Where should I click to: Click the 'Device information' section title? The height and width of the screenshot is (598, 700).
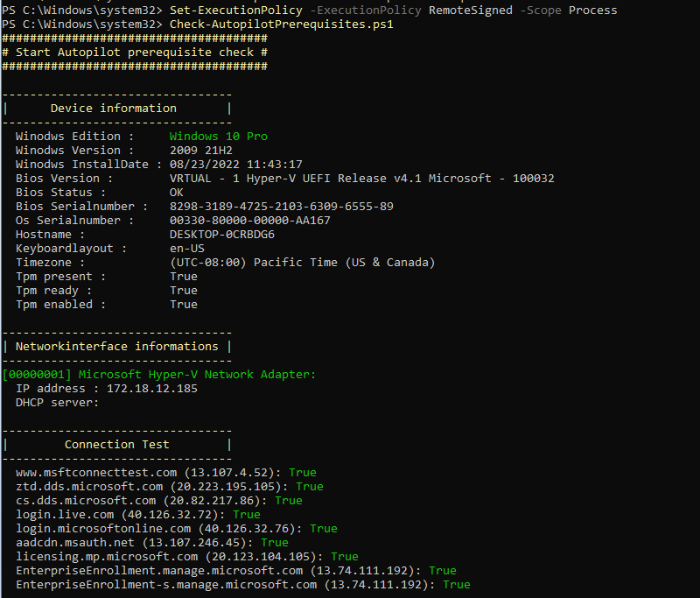pyautogui.click(x=114, y=109)
